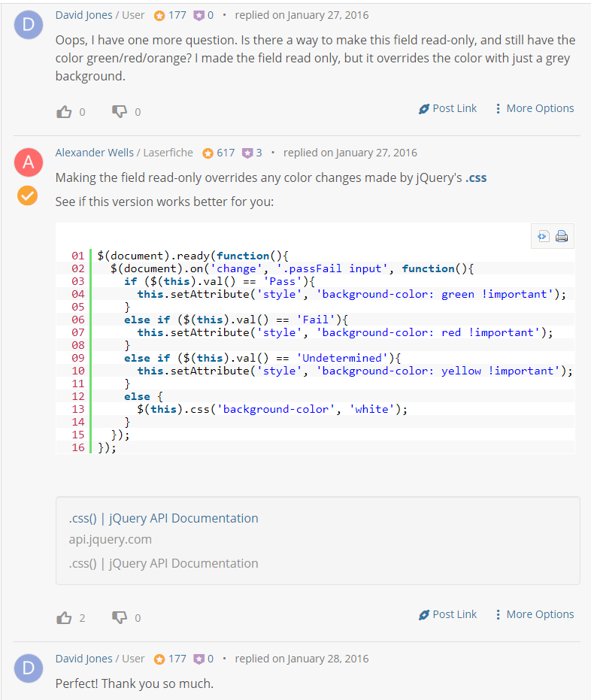Image resolution: width=591 pixels, height=700 pixels.
Task: Open Alexander Wells's profile name link
Action: (x=95, y=153)
